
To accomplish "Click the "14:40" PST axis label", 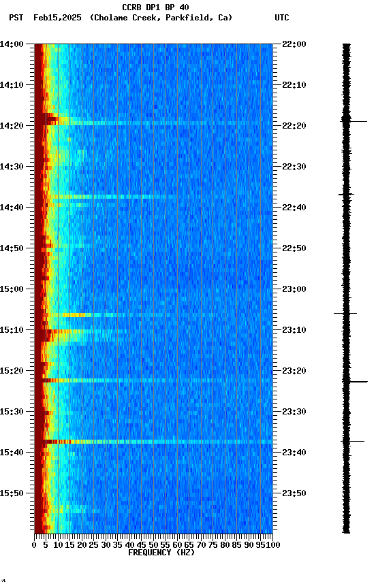I will point(12,208).
